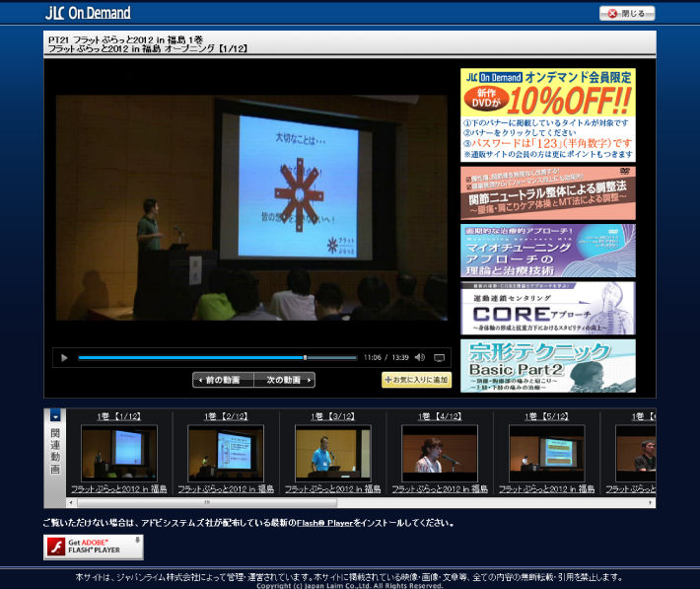Open CORE アプローチ banner ad

[x=548, y=309]
